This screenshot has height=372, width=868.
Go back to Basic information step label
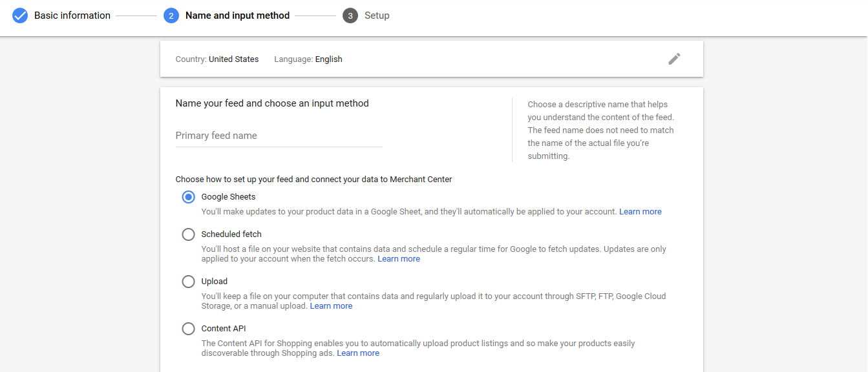(x=72, y=15)
